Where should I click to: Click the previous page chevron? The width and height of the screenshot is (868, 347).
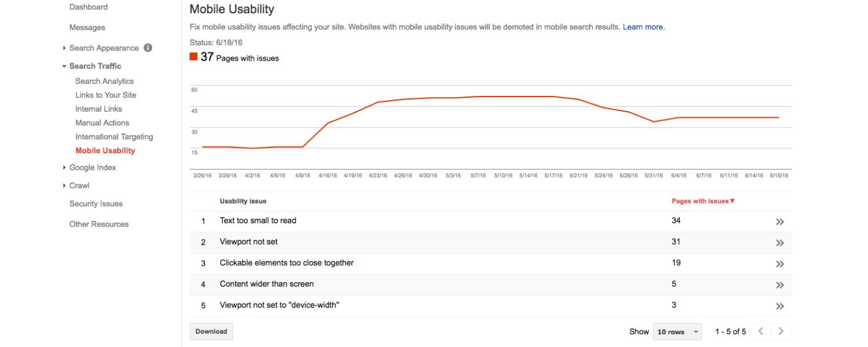(760, 331)
